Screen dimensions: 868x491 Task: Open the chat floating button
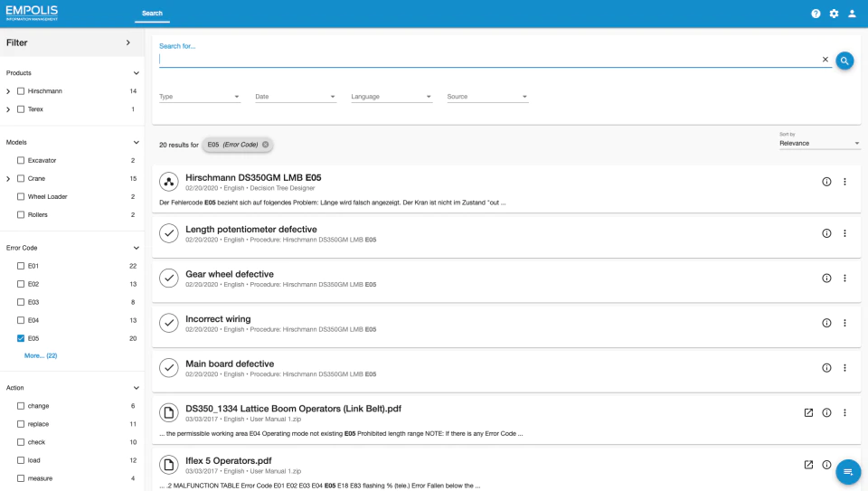click(x=847, y=472)
